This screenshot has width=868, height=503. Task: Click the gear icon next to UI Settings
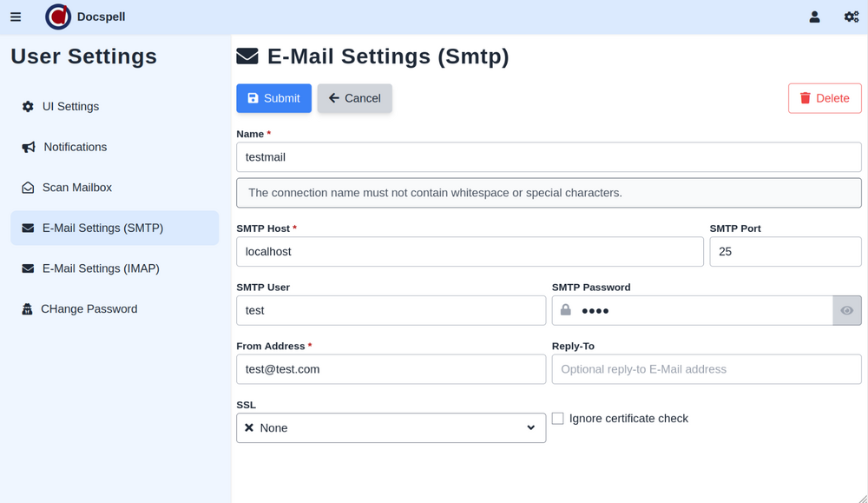[x=28, y=107]
